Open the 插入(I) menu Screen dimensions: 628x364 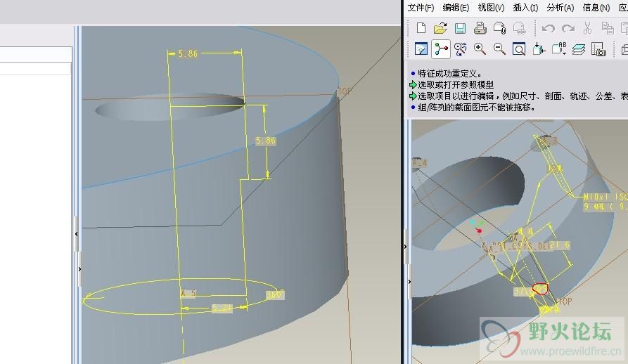pos(525,8)
